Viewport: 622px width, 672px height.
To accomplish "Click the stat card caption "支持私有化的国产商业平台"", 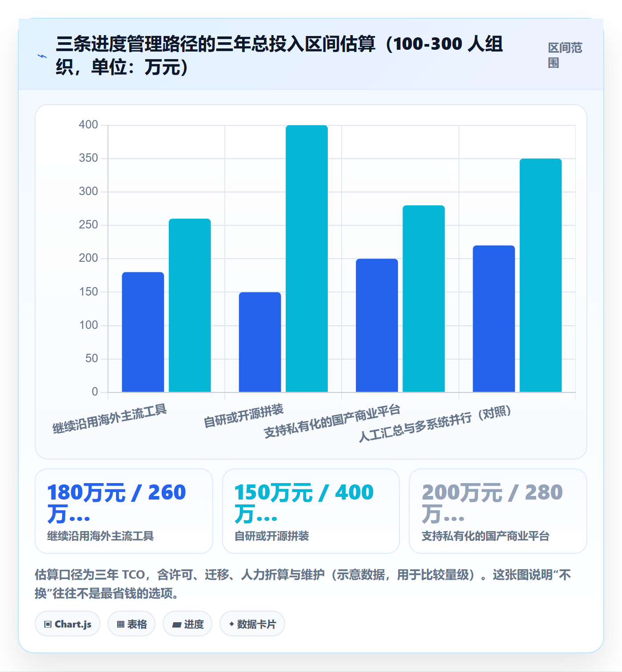I will click(486, 536).
